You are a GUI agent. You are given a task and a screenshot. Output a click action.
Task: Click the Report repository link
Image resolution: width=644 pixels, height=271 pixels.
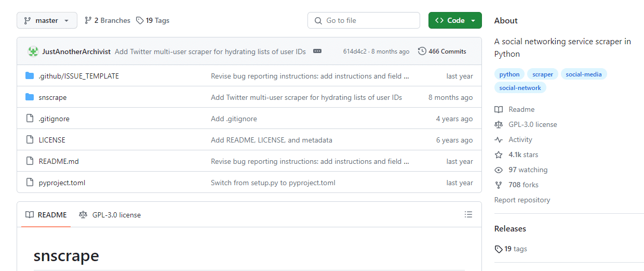pos(522,200)
